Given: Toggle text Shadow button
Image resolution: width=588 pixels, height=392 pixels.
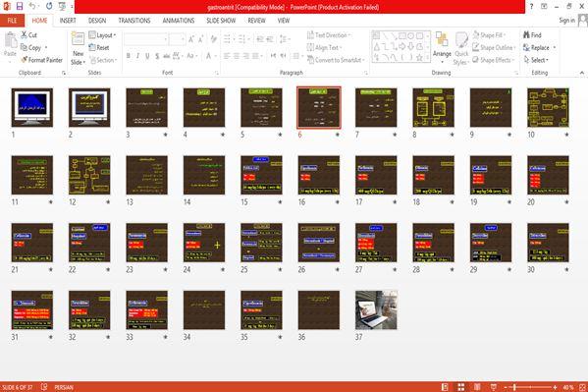Looking at the screenshot, I should 157,56.
